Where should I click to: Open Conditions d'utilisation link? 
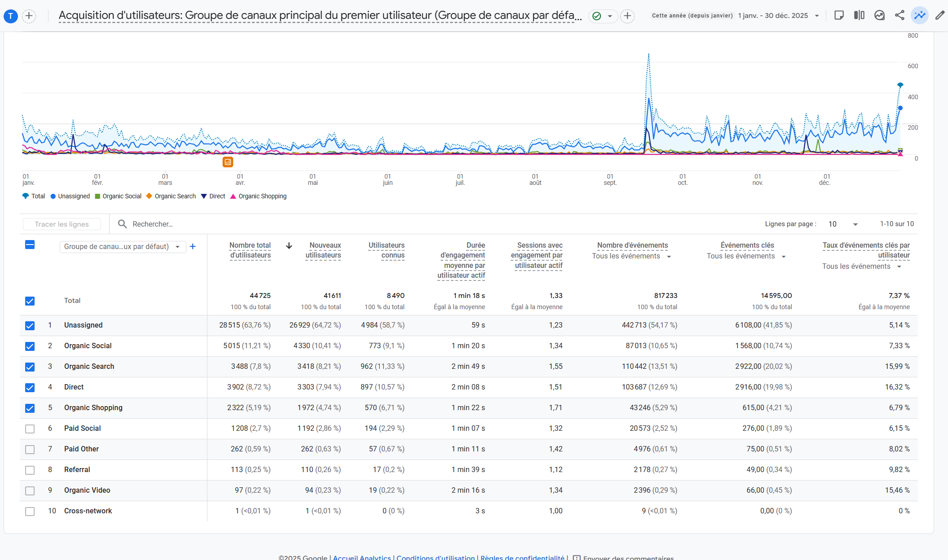point(435,557)
